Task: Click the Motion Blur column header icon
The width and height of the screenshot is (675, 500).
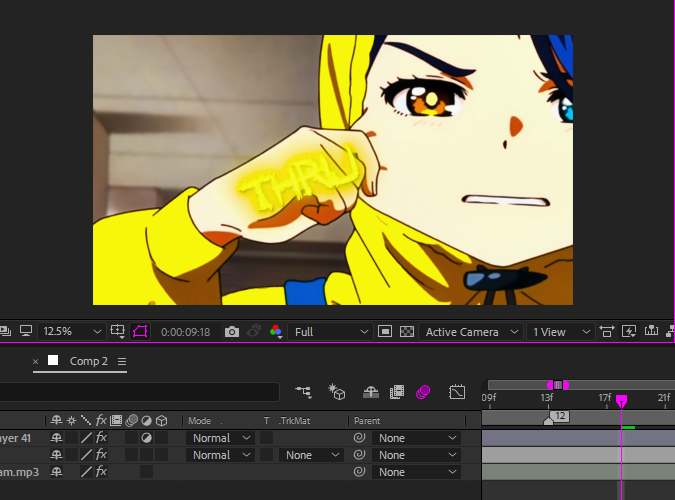Action: 132,420
